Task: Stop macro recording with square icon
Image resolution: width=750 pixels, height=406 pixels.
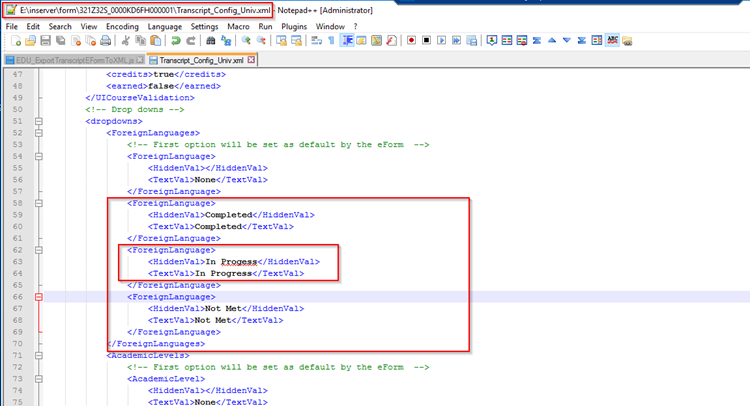Action: coord(426,41)
